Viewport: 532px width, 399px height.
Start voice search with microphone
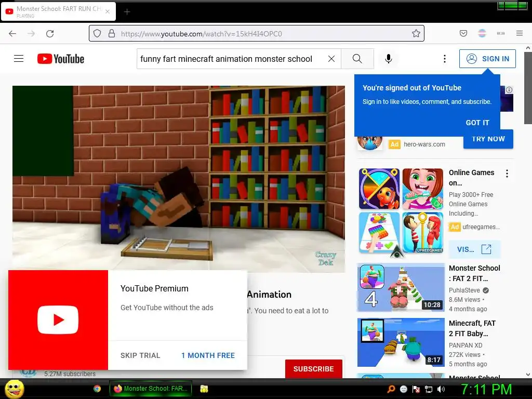tap(389, 59)
